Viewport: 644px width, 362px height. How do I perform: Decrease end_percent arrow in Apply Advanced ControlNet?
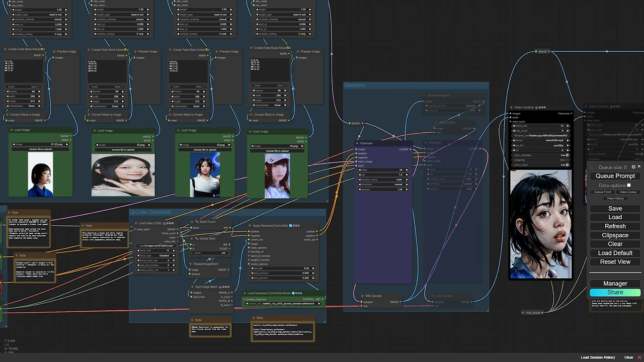[252, 278]
